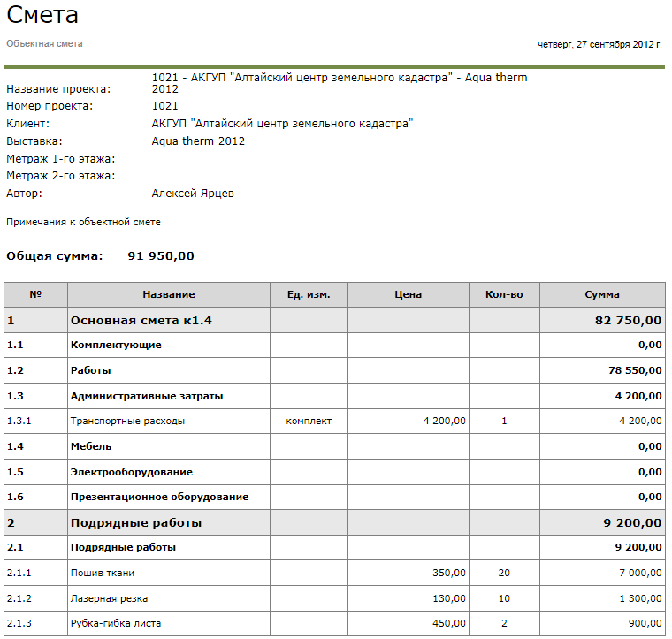Select the "Презентационное оборудование" row
The image size is (672, 639).
click(x=159, y=497)
